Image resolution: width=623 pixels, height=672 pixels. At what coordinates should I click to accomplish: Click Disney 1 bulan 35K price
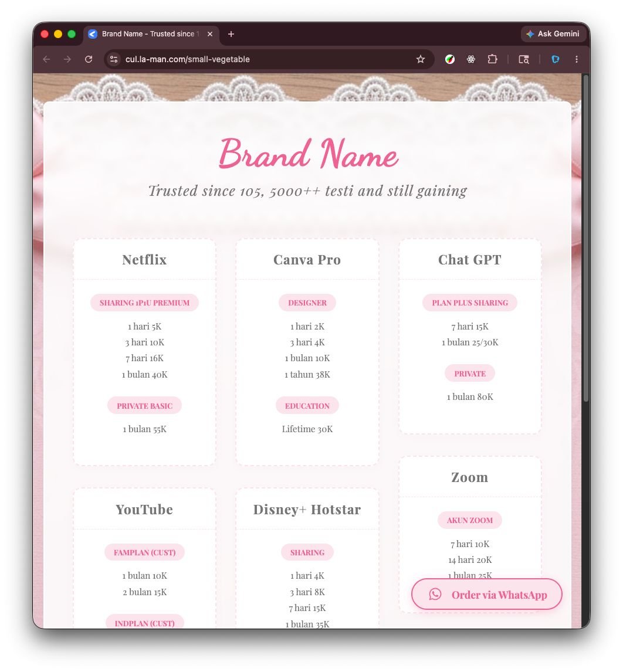coord(307,624)
